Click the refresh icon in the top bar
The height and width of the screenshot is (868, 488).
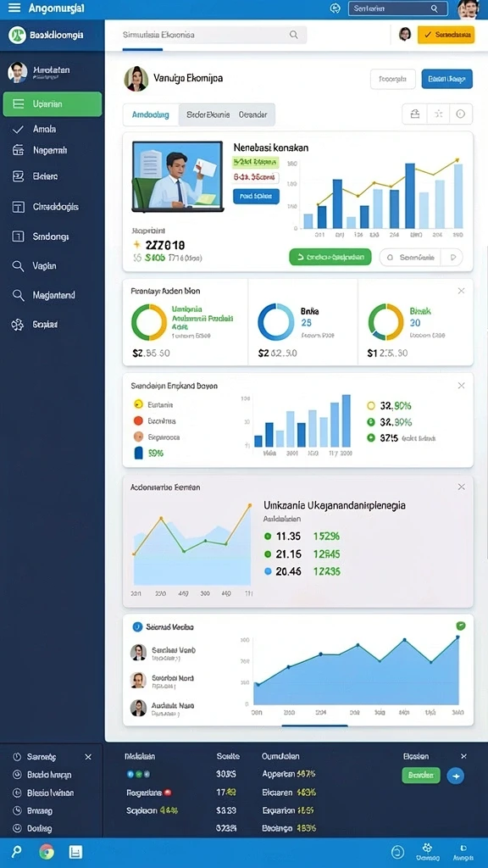pyautogui.click(x=335, y=8)
